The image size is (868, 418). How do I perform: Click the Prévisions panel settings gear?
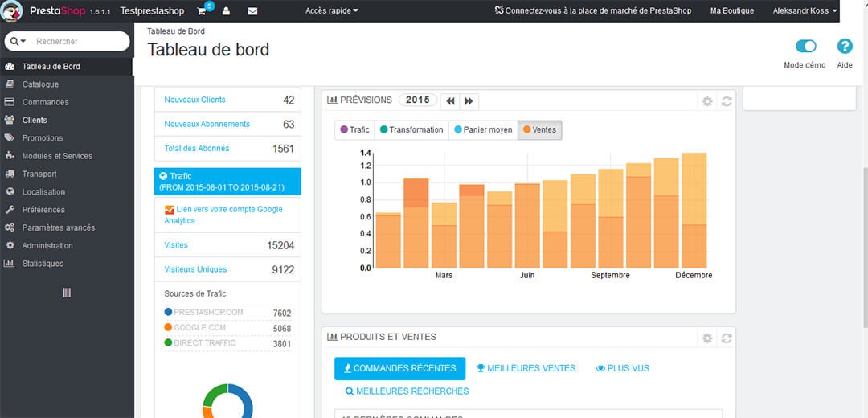(707, 101)
